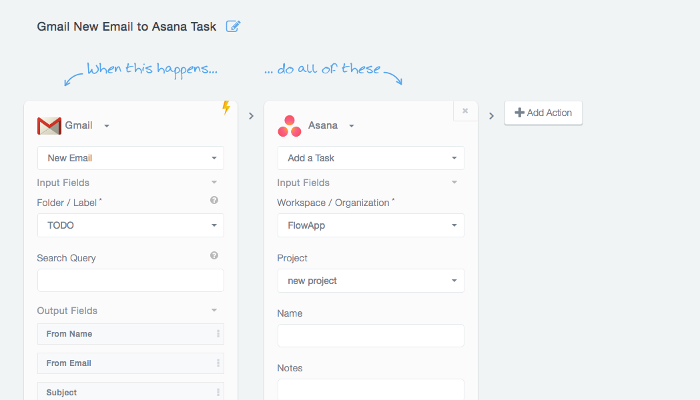Collapse the Asana Input Fields section
This screenshot has height=400, width=700.
tap(454, 183)
